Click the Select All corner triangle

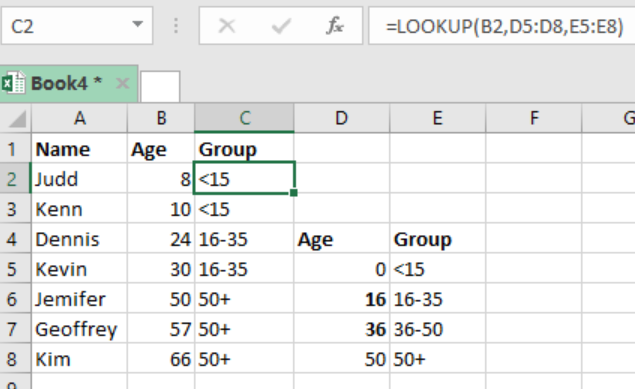point(16,118)
